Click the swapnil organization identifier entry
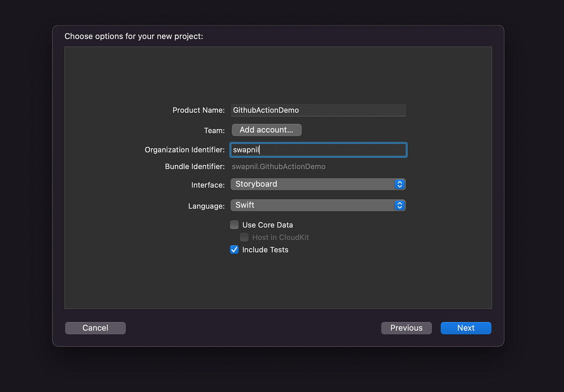The height and width of the screenshot is (392, 564). click(x=247, y=150)
